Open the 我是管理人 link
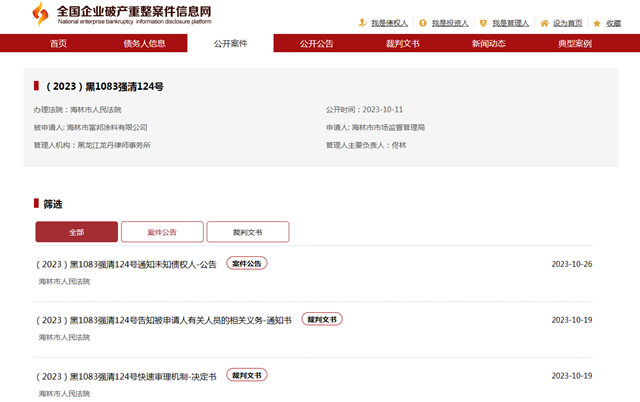Image resolution: width=640 pixels, height=402 pixels. coord(511,23)
